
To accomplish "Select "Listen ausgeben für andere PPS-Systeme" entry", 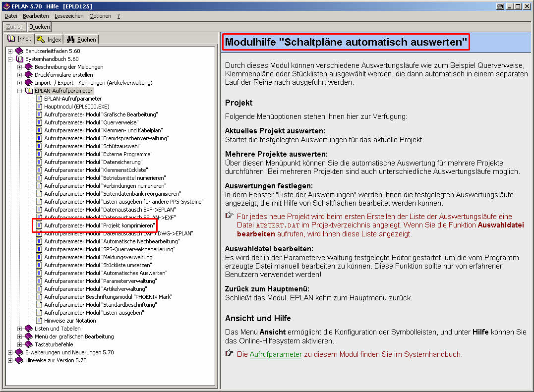I will pyautogui.click(x=123, y=201).
